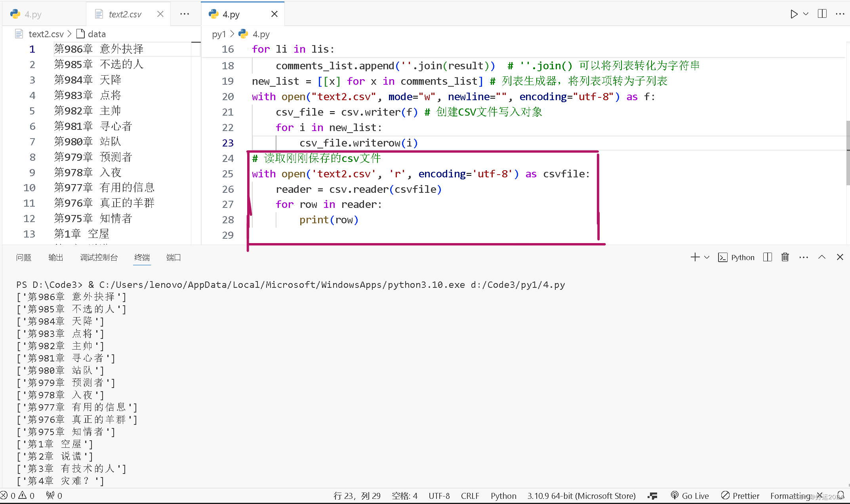Run the 4.py file with the play button
Image resolution: width=850 pixels, height=504 pixels.
(x=793, y=14)
